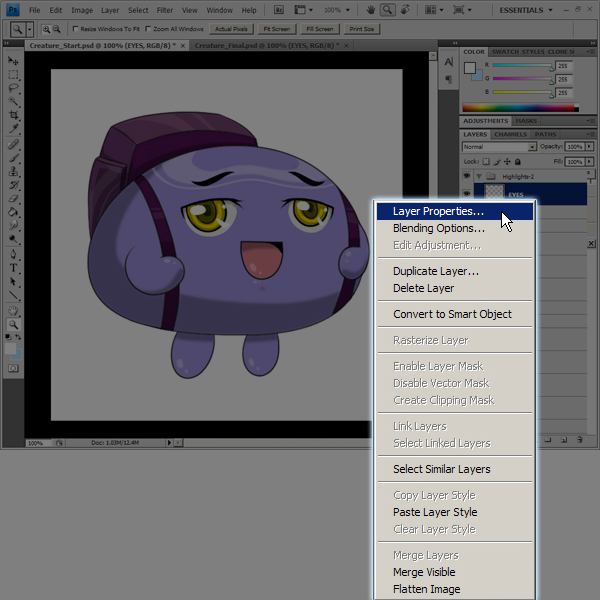This screenshot has height=600, width=600.
Task: Choose Flatten Image in the context menu
Action: [x=455, y=589]
